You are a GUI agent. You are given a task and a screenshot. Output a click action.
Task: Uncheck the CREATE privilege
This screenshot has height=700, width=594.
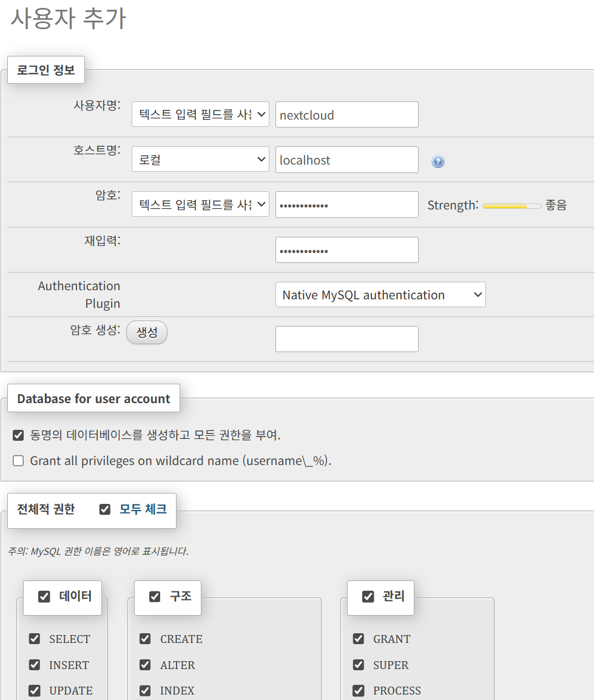coord(145,639)
